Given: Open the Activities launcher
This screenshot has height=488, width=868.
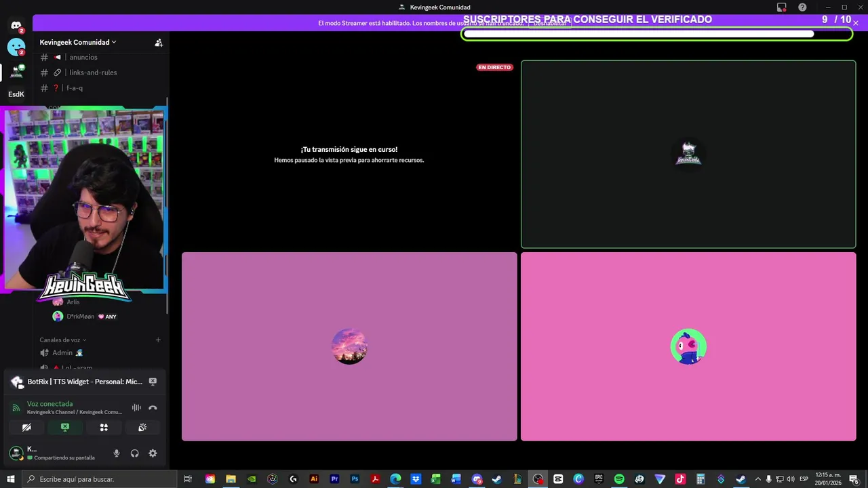Looking at the screenshot, I should (104, 428).
